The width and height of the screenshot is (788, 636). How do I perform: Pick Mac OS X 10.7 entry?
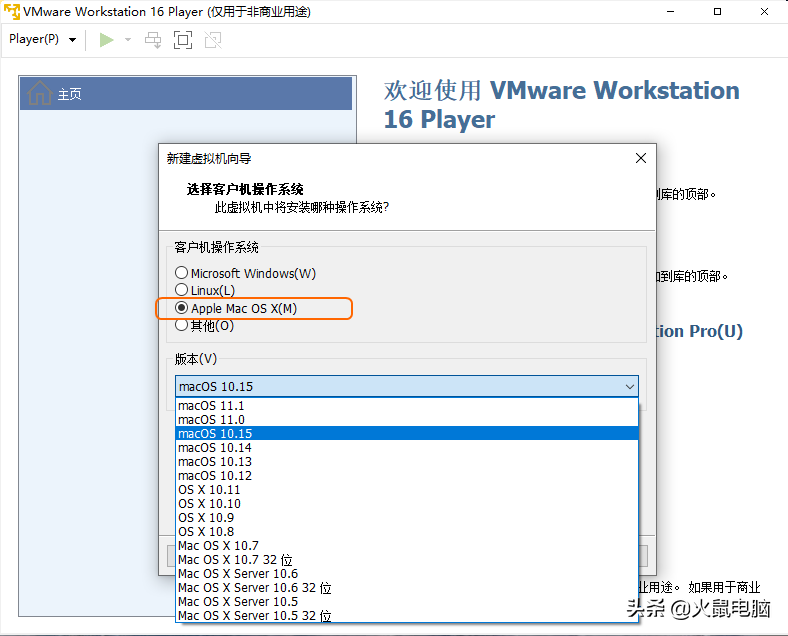tap(407, 546)
